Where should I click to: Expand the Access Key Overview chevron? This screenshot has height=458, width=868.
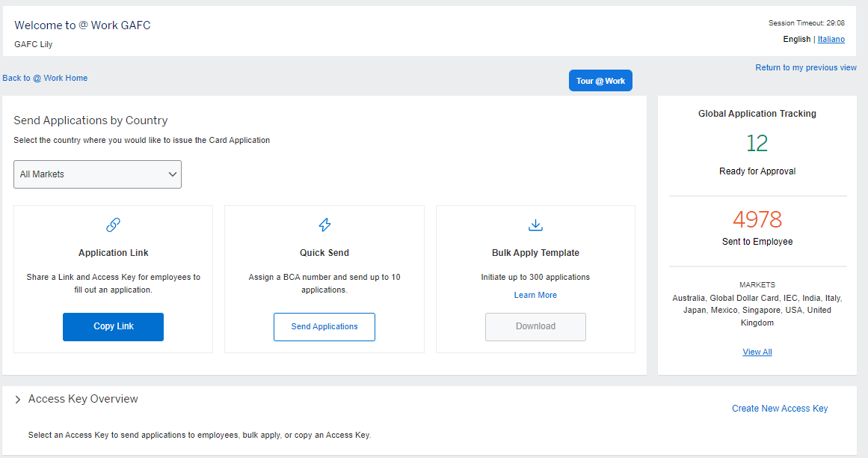(x=18, y=400)
